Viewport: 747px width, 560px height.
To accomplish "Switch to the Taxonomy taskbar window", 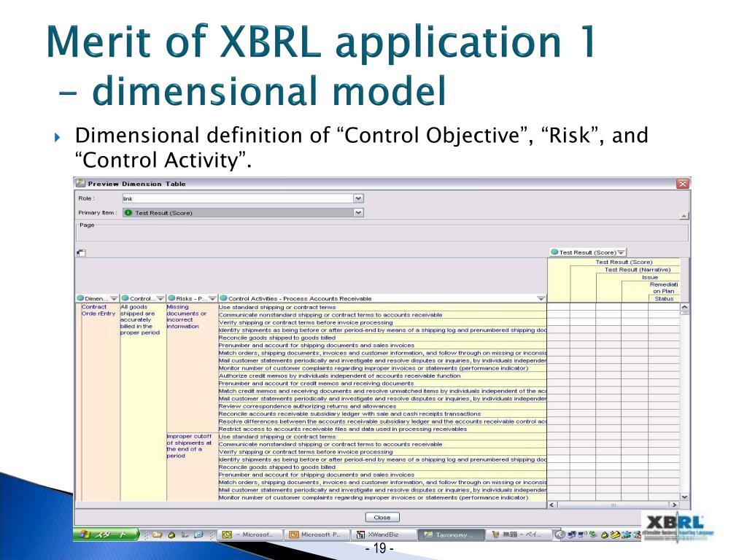I will (x=451, y=534).
